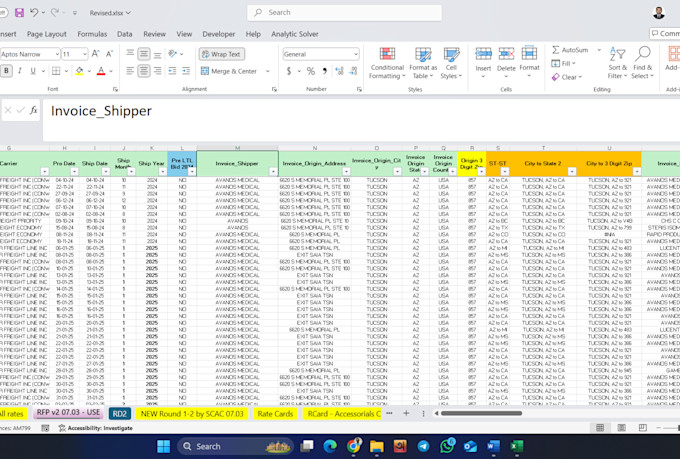This screenshot has width=680, height=459.
Task: Switch to the Rate Cards sheet tab
Action: point(275,414)
